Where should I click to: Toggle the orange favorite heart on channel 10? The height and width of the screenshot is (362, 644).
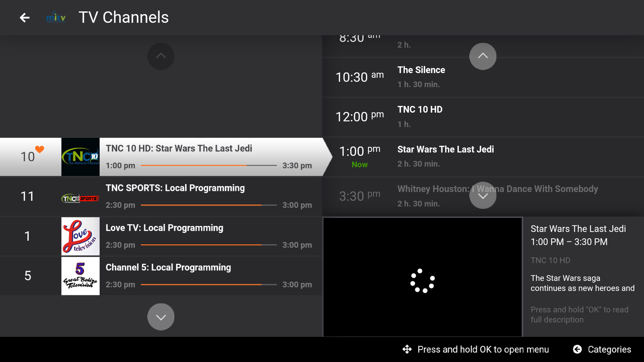(40, 149)
